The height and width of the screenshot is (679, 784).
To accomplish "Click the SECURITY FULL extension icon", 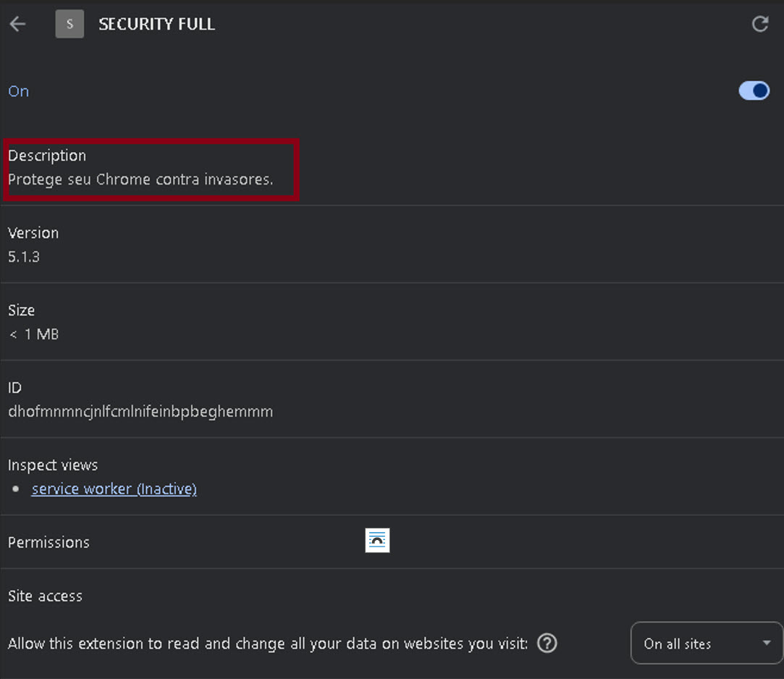I will tap(69, 23).
